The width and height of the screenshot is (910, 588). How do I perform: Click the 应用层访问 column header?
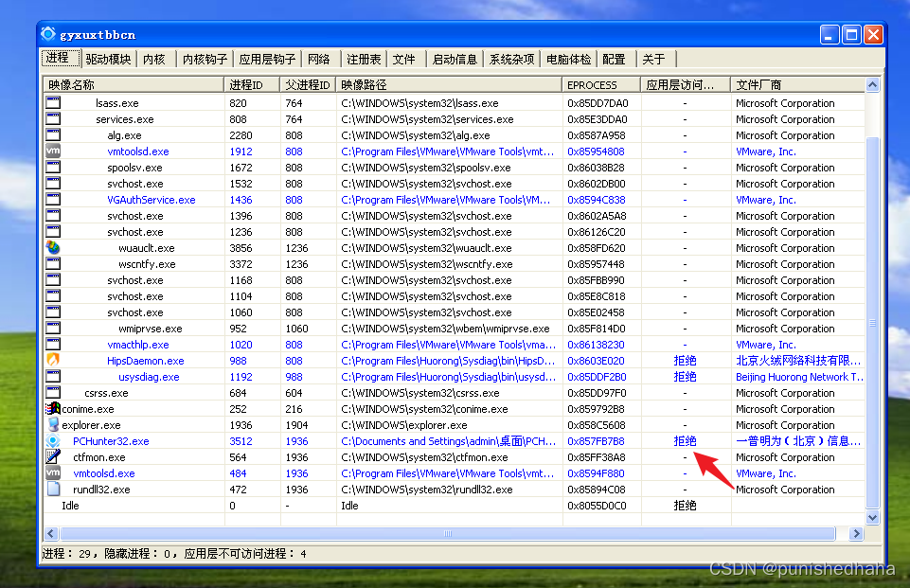[686, 85]
